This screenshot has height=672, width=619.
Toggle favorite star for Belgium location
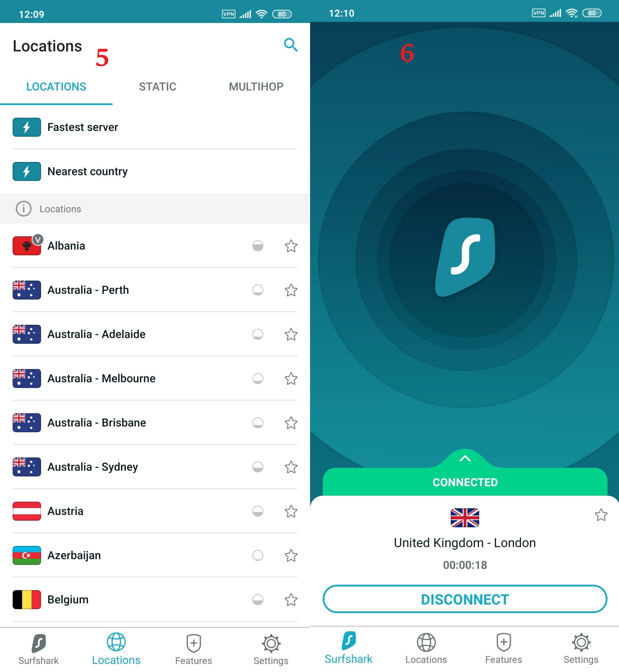pyautogui.click(x=291, y=598)
